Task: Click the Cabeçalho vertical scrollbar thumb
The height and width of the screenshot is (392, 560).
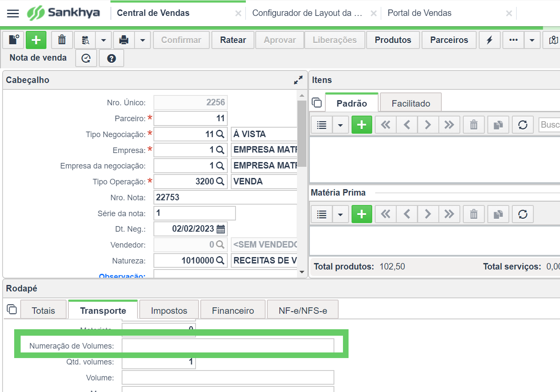Action: click(302, 133)
